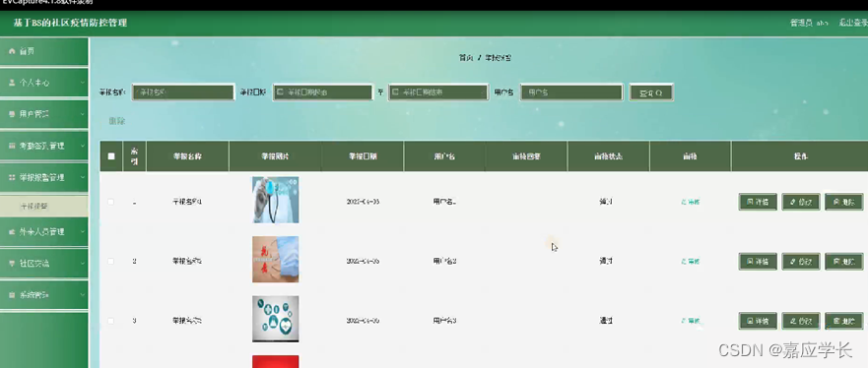Screen dimensions: 868x368
Task: Expand the 个人中心 chevron
Action: (82, 83)
